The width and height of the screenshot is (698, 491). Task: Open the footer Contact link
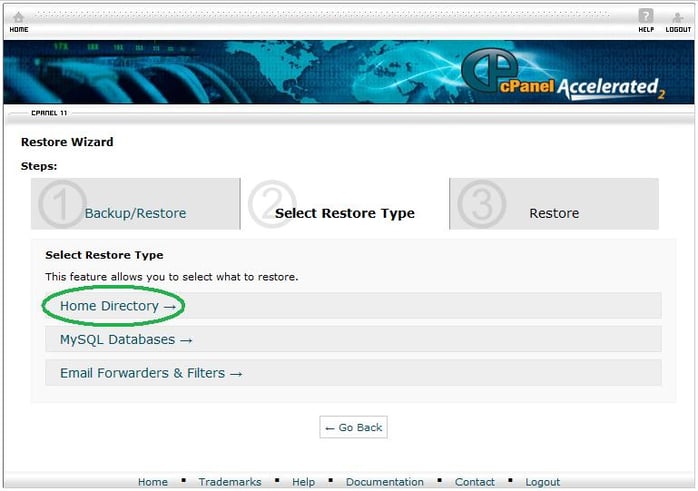[x=475, y=482]
